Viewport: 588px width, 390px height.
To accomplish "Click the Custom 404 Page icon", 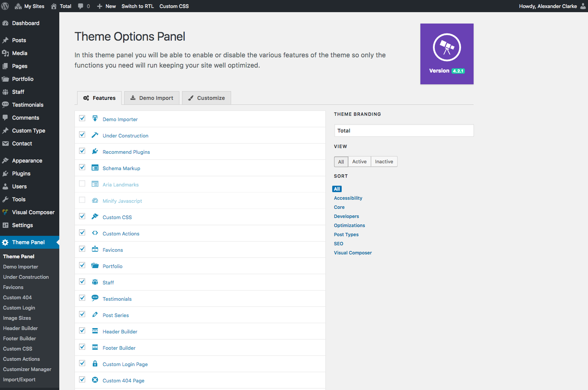I will point(95,379).
